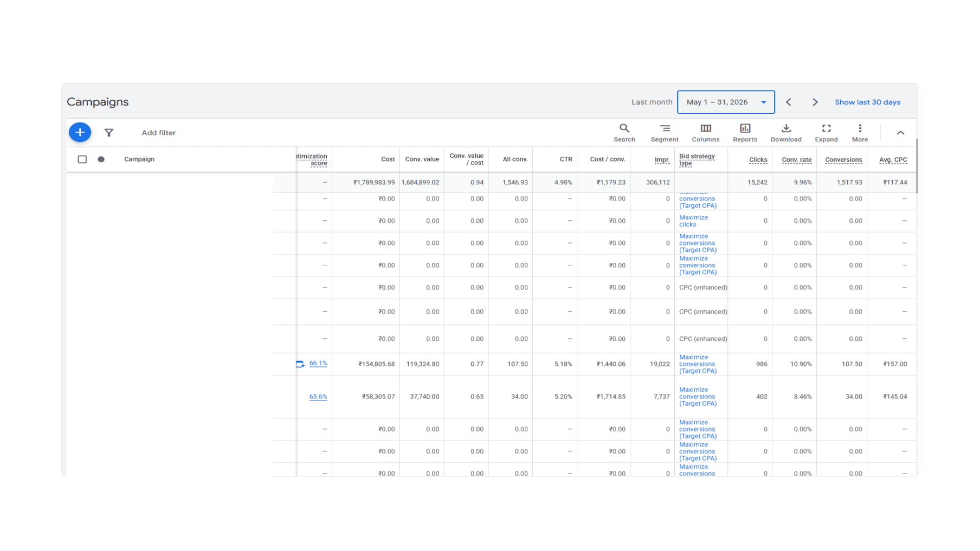This screenshot has width=980, height=551.
Task: Open the 66.1% optimization score link
Action: [318, 363]
